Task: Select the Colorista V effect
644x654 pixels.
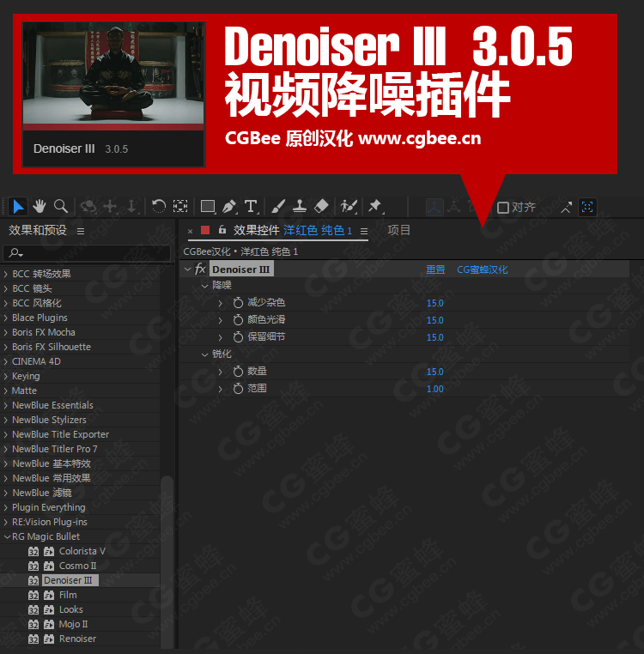Action: pyautogui.click(x=82, y=551)
